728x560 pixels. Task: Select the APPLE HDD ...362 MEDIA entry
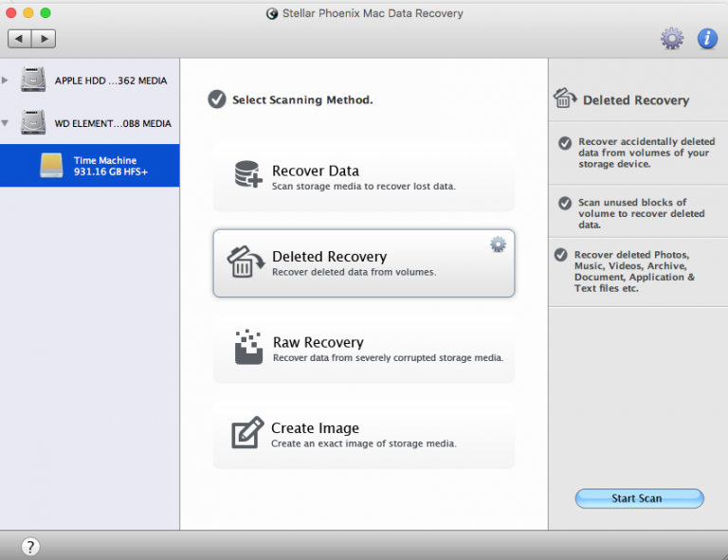coord(90,81)
